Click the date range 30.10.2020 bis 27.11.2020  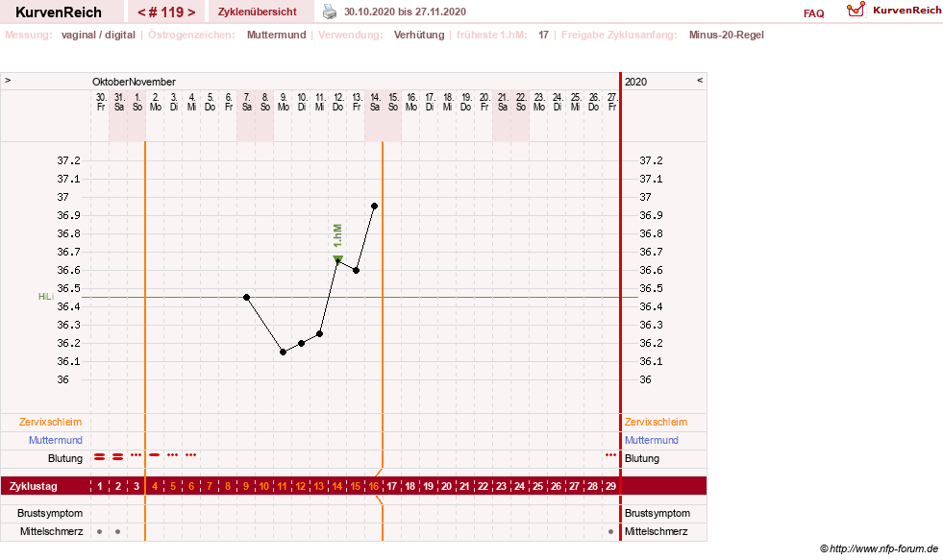405,12
